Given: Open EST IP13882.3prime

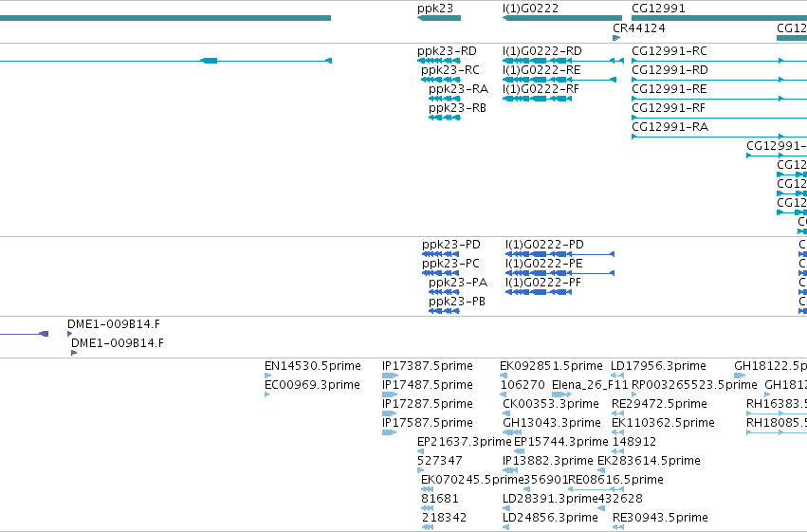Looking at the screenshot, I should click(x=547, y=461).
